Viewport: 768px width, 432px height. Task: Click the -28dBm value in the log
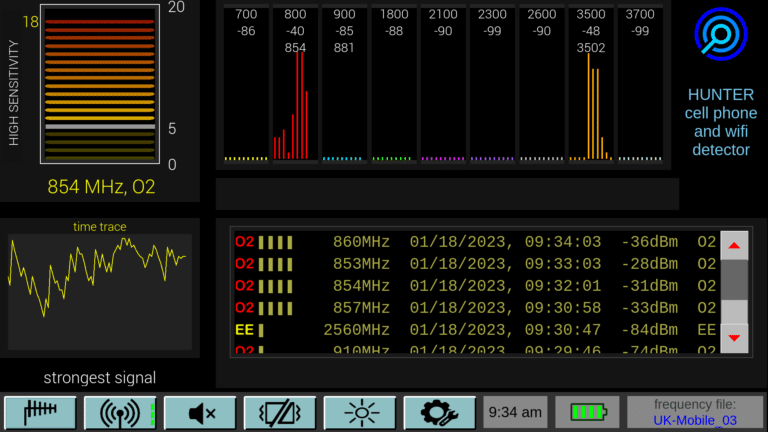point(649,264)
